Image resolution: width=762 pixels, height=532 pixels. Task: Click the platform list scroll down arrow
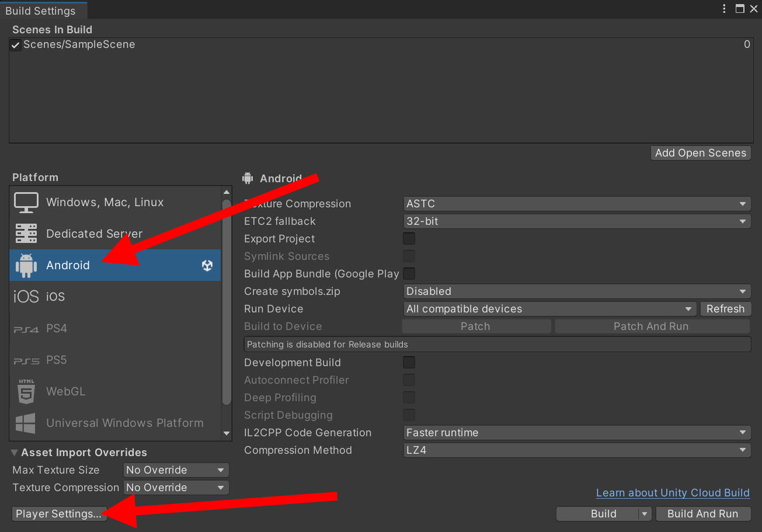pyautogui.click(x=227, y=434)
